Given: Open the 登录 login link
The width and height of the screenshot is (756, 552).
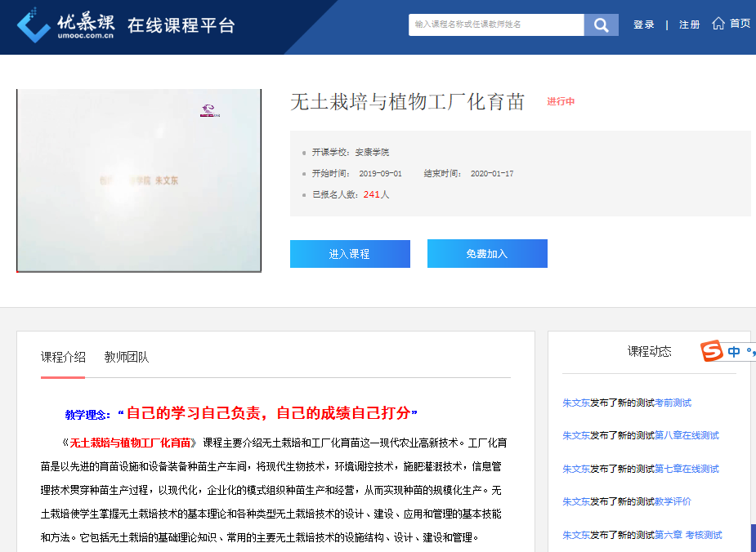Looking at the screenshot, I should coord(644,24).
